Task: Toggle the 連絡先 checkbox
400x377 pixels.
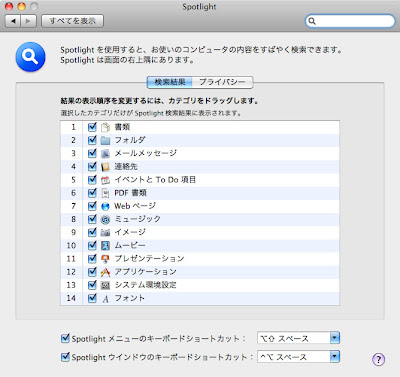Action: (x=92, y=166)
